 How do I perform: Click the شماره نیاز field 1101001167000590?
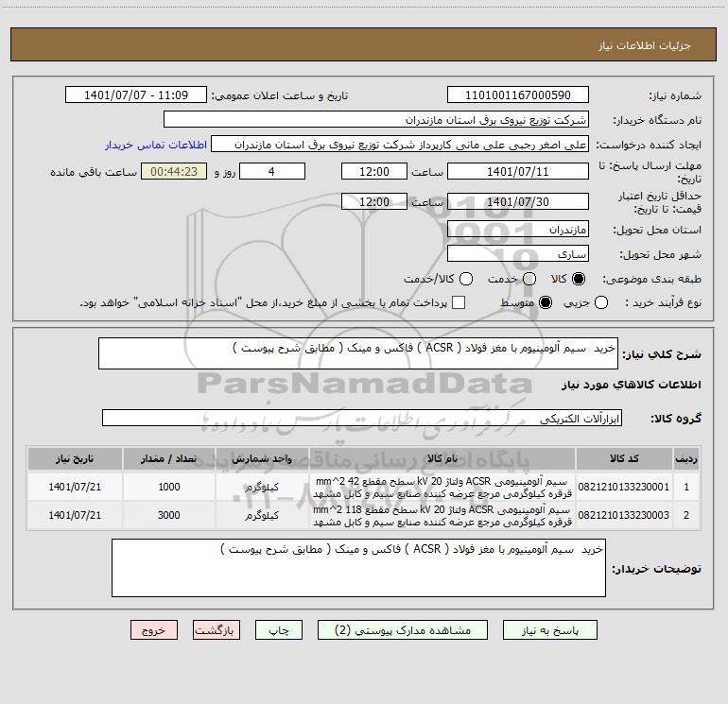point(518,95)
